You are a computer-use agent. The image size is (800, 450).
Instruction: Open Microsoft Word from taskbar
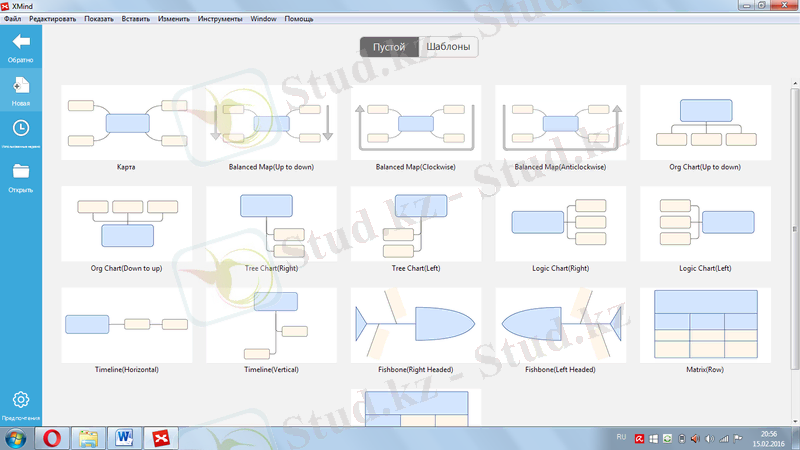[124, 438]
